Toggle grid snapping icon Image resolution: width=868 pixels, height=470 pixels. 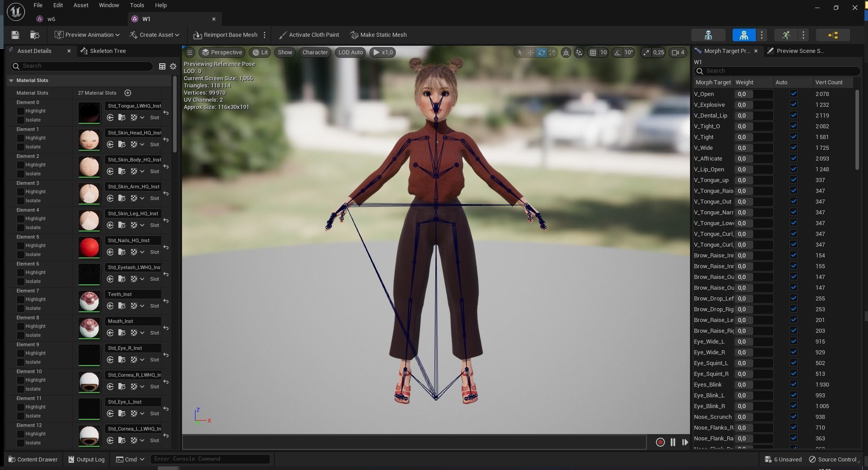coord(593,52)
